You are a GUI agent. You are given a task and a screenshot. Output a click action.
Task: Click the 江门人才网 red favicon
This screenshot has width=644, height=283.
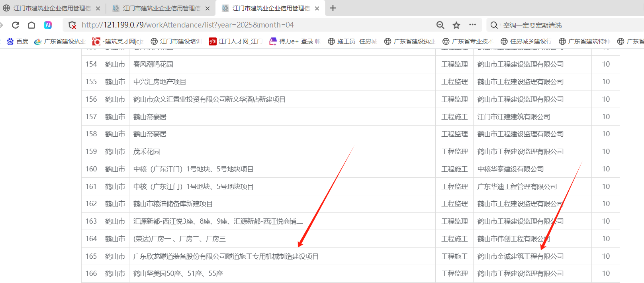[213, 41]
